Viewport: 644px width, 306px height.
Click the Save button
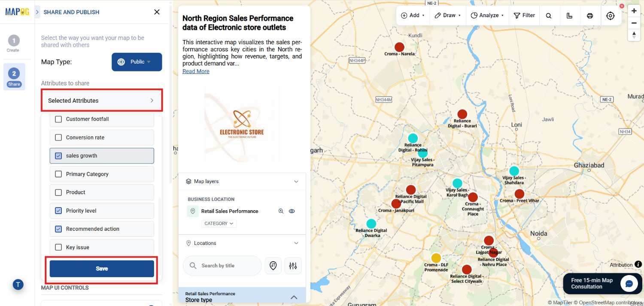pyautogui.click(x=102, y=269)
